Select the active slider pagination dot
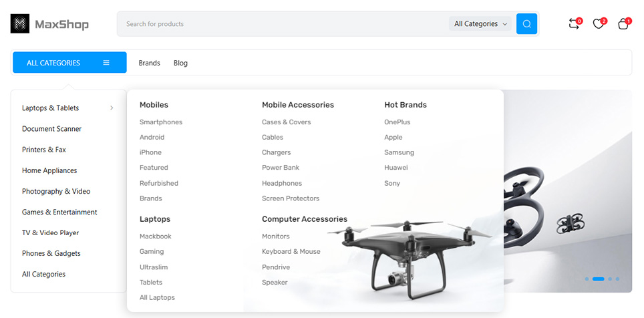This screenshot has height=318, width=644. (598, 279)
